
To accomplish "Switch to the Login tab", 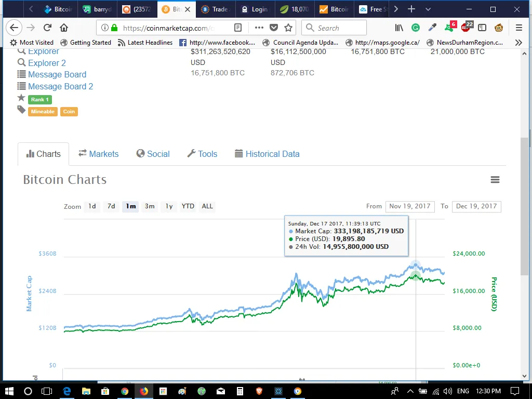I will click(x=255, y=9).
